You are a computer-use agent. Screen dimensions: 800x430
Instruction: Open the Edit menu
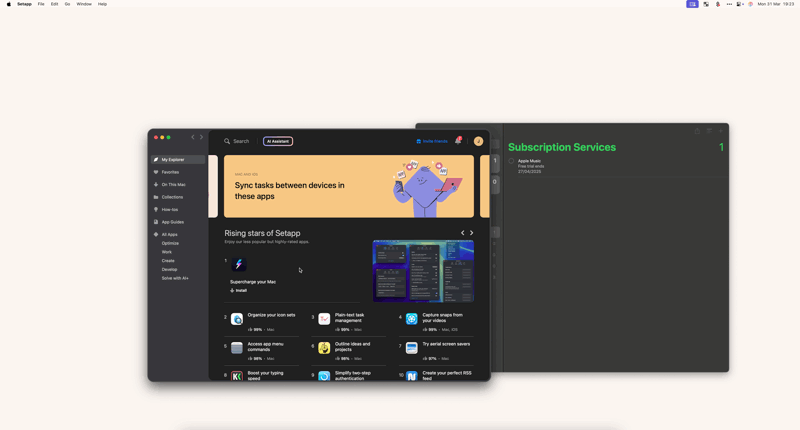(55, 4)
